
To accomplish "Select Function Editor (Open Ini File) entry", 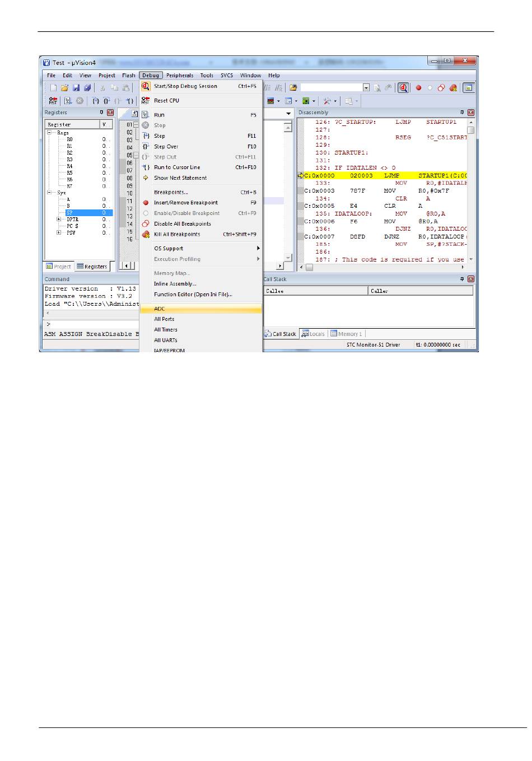I will pos(201,295).
